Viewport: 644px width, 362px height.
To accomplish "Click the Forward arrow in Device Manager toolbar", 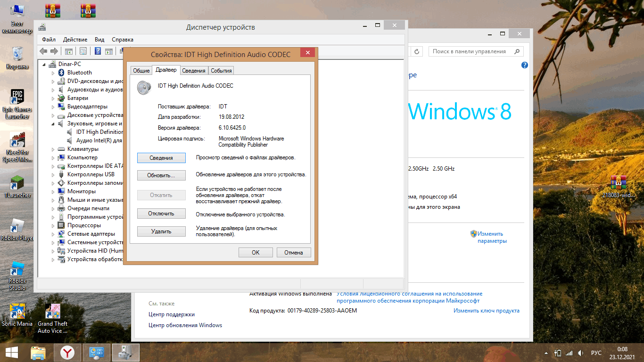I will 54,51.
